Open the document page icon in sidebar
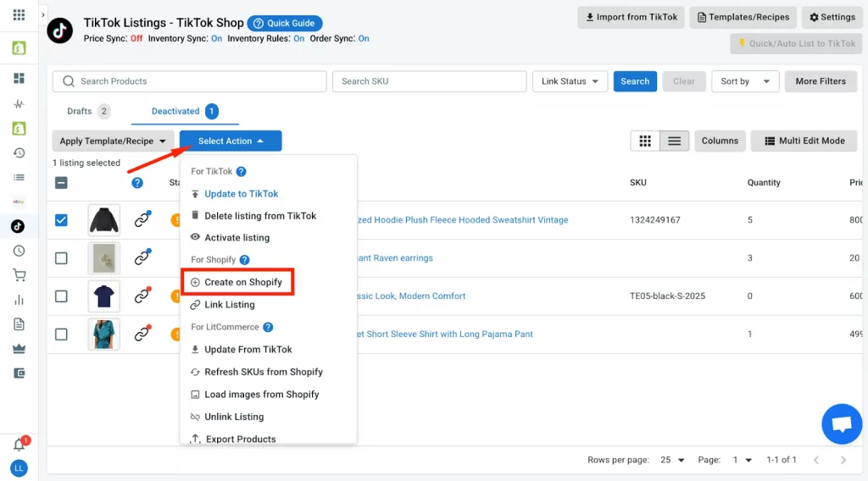This screenshot has width=868, height=481. (19, 324)
